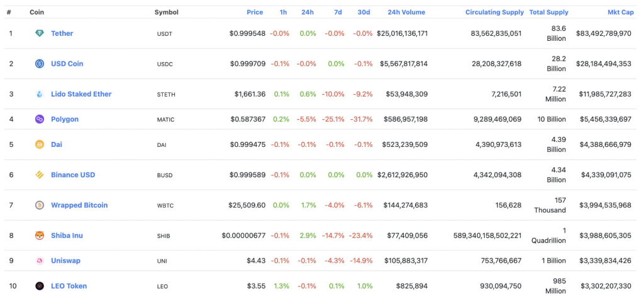Image resolution: width=644 pixels, height=297 pixels.
Task: Click the LEO Token logo icon
Action: pyautogui.click(x=40, y=286)
